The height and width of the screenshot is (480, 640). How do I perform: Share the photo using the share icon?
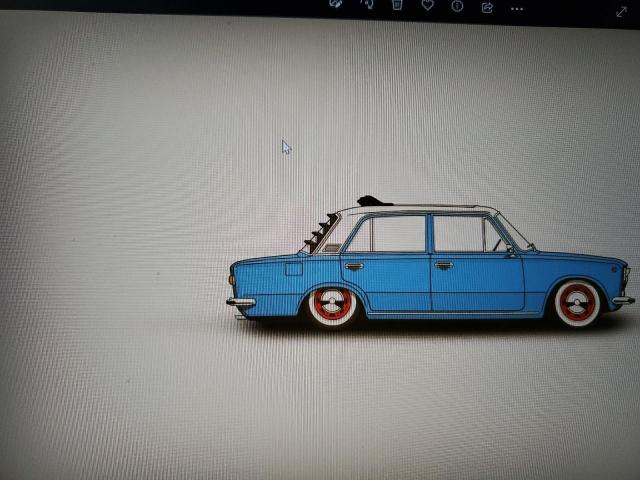pos(487,6)
